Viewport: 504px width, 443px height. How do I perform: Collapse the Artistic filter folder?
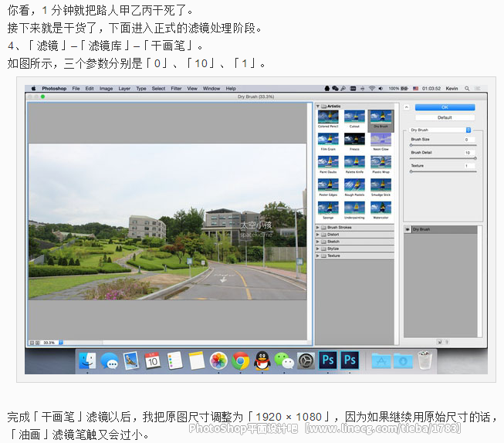point(318,106)
